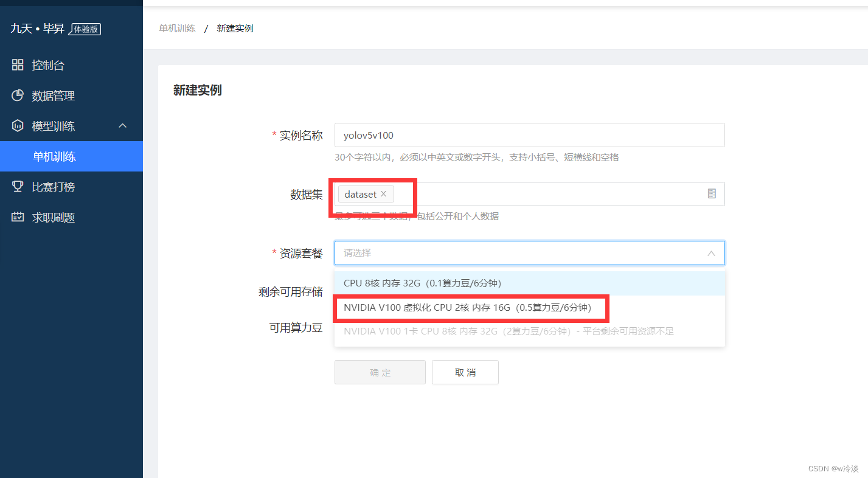868x478 pixels.
Task: Open dataset picker list icon in 数据集 field
Action: pos(712,194)
